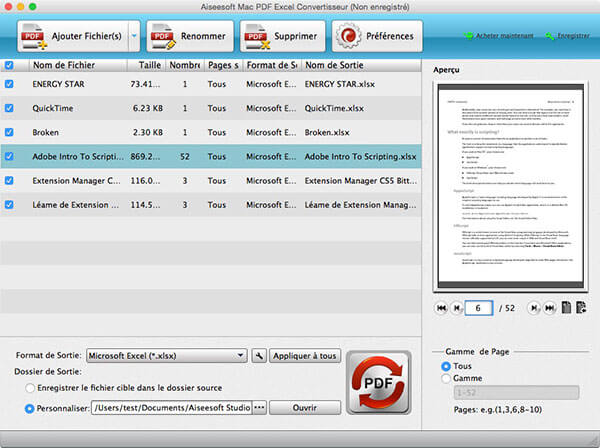Viewport: 600px width, 448px height.
Task: Click the Format de Sortie column header
Action: click(272, 65)
